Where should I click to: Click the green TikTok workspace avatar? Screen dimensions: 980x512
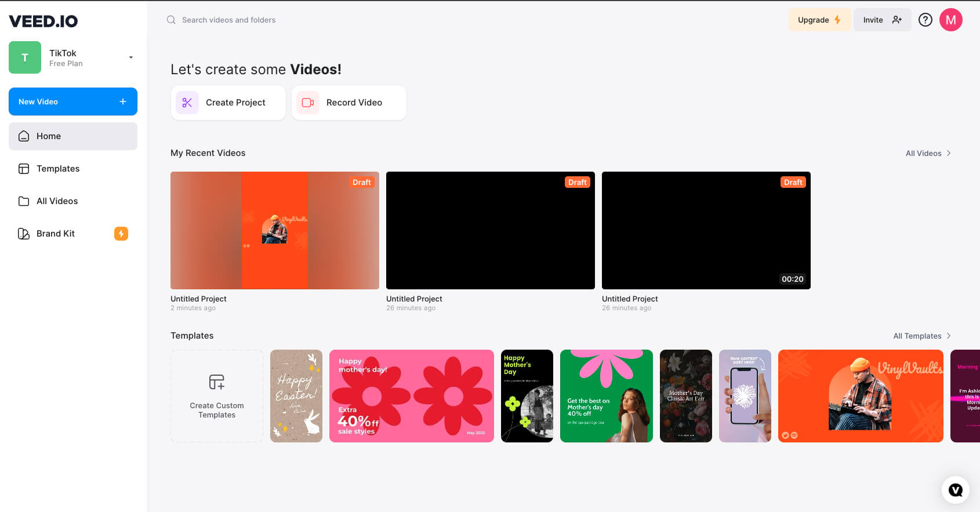coord(25,57)
